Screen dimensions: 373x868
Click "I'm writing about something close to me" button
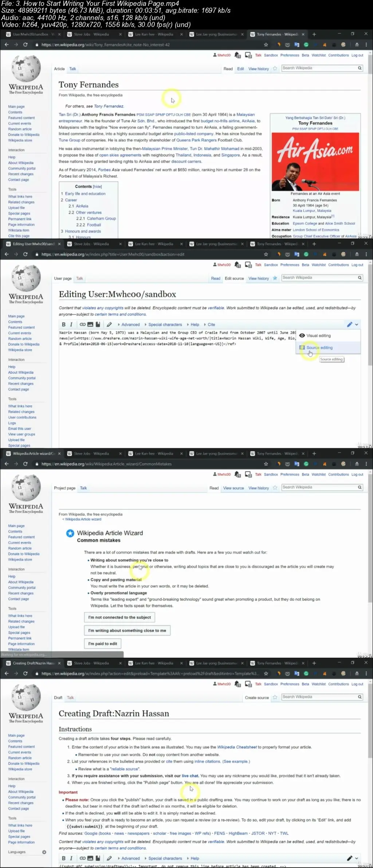pyautogui.click(x=127, y=630)
